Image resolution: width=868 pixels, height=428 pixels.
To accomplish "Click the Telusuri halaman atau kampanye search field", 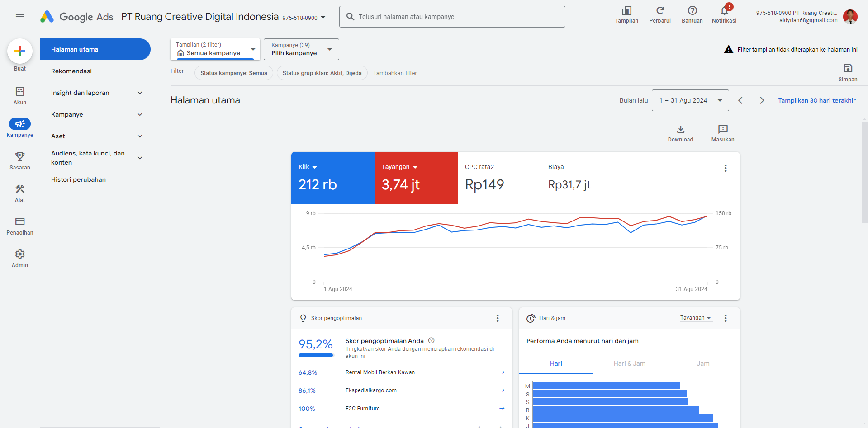I will pos(452,16).
